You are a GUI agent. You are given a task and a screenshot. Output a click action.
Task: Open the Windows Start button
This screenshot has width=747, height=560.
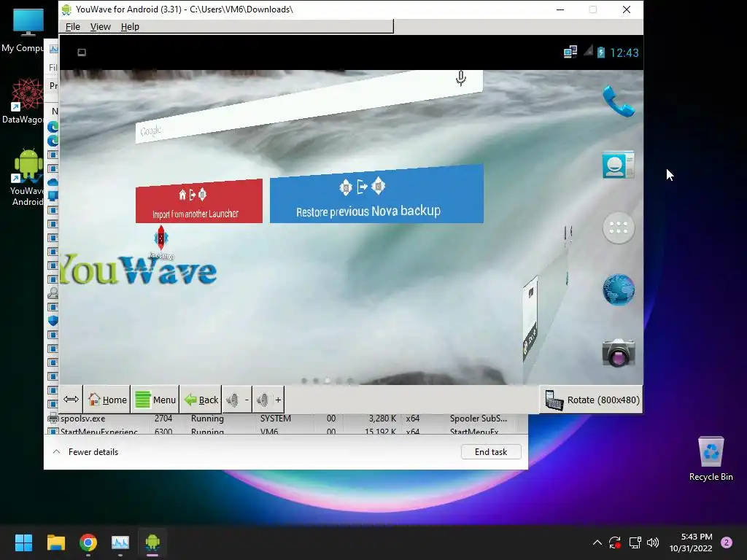tap(23, 542)
